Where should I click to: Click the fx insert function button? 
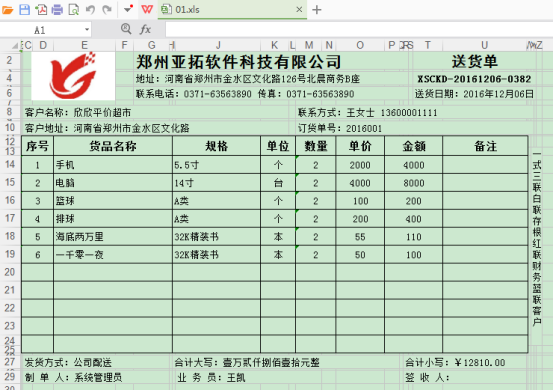[x=145, y=29]
